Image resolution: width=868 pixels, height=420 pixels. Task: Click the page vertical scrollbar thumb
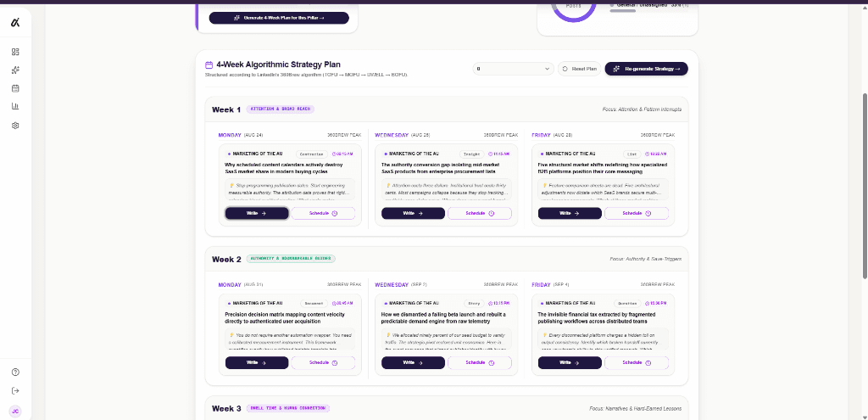pyautogui.click(x=865, y=186)
